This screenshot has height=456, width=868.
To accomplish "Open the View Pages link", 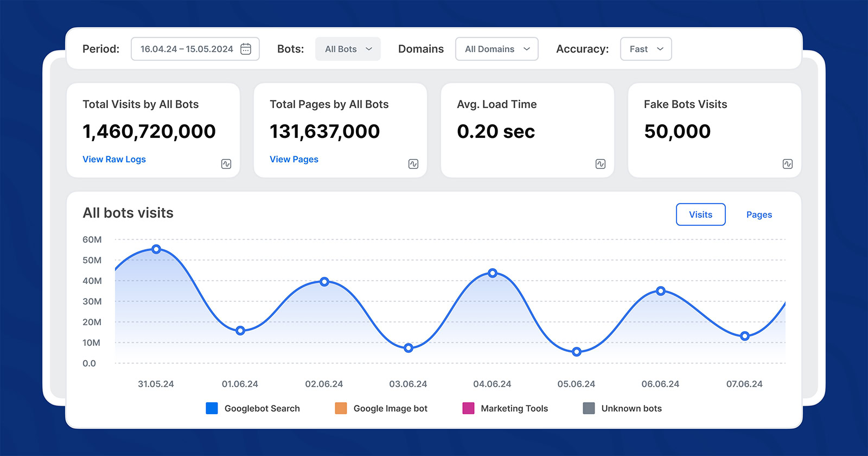I will tap(294, 159).
